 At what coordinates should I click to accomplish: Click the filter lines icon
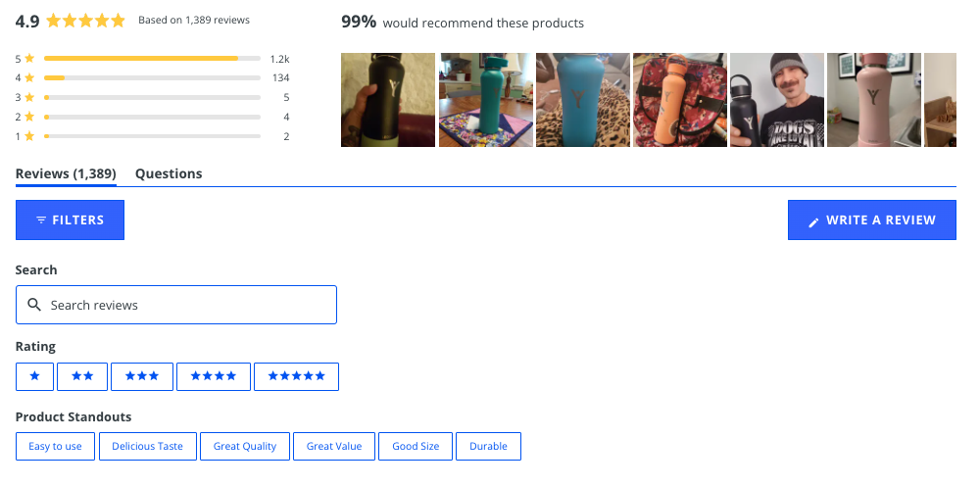[41, 220]
